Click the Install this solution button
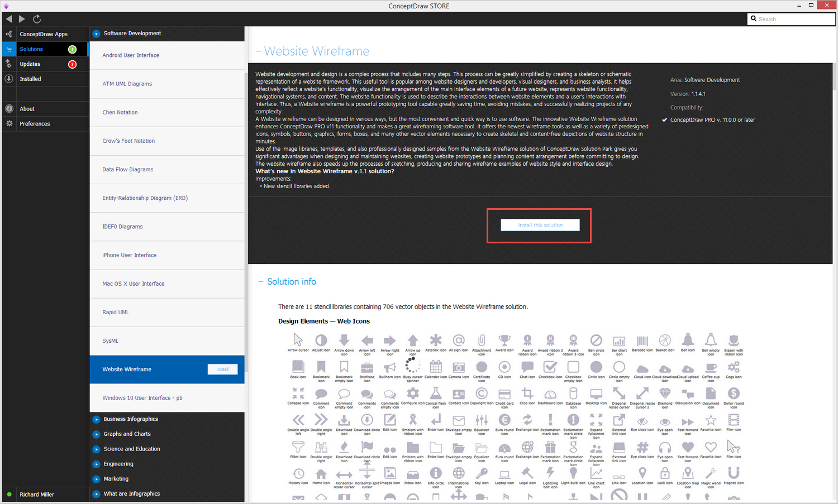Viewport: 838px width, 504px height. tap(540, 225)
